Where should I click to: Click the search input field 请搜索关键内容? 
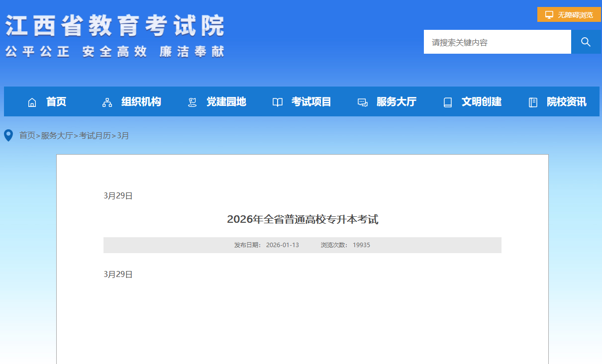tap(497, 42)
